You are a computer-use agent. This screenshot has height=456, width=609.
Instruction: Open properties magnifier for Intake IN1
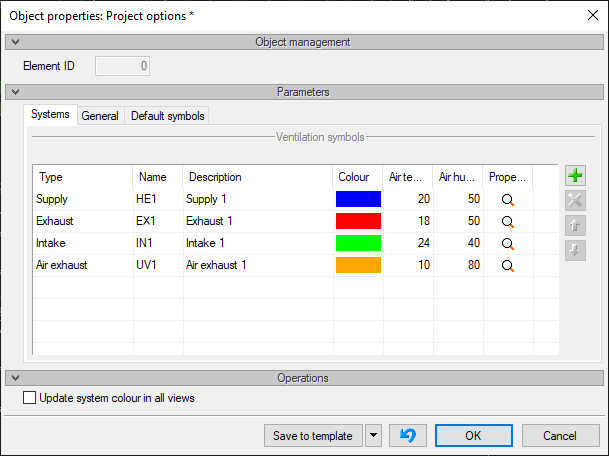508,244
